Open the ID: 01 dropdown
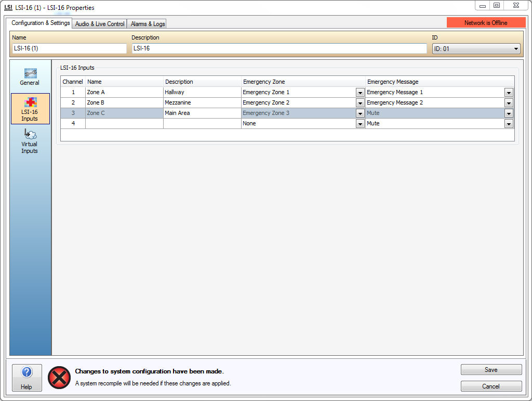Screen dimensions: 532x401 coord(476,48)
